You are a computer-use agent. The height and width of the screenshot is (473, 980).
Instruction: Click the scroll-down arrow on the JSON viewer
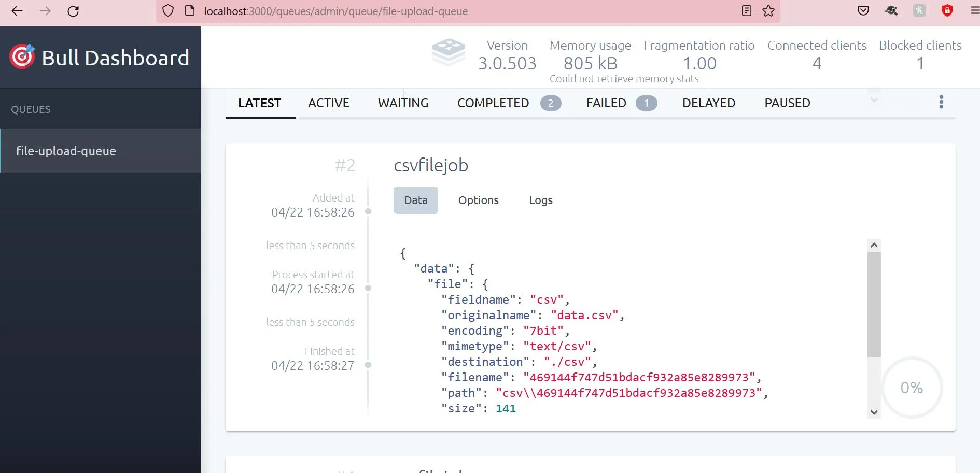tap(874, 412)
